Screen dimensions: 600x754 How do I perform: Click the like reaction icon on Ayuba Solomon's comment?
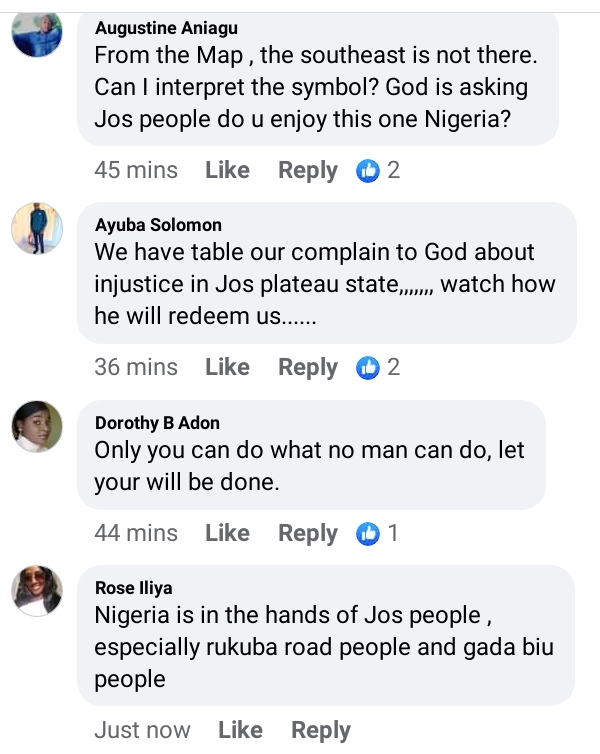(x=369, y=368)
